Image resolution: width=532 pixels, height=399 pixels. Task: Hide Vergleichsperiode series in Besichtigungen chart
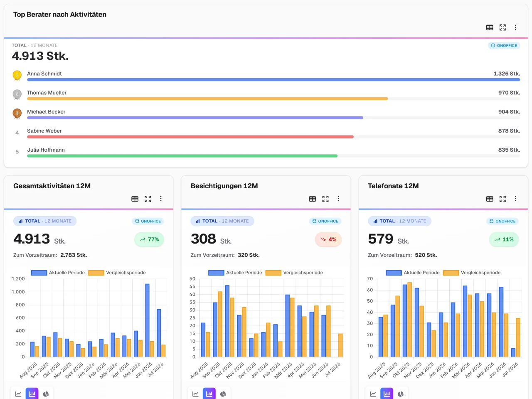294,273
